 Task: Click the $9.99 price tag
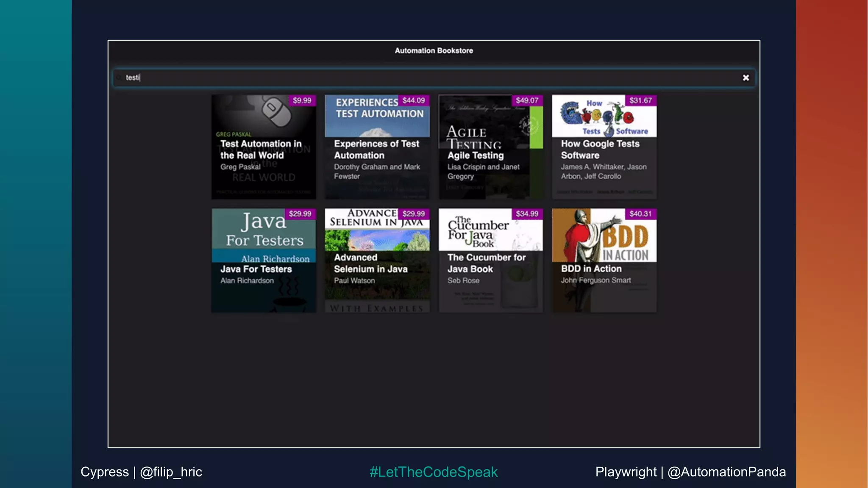[302, 100]
